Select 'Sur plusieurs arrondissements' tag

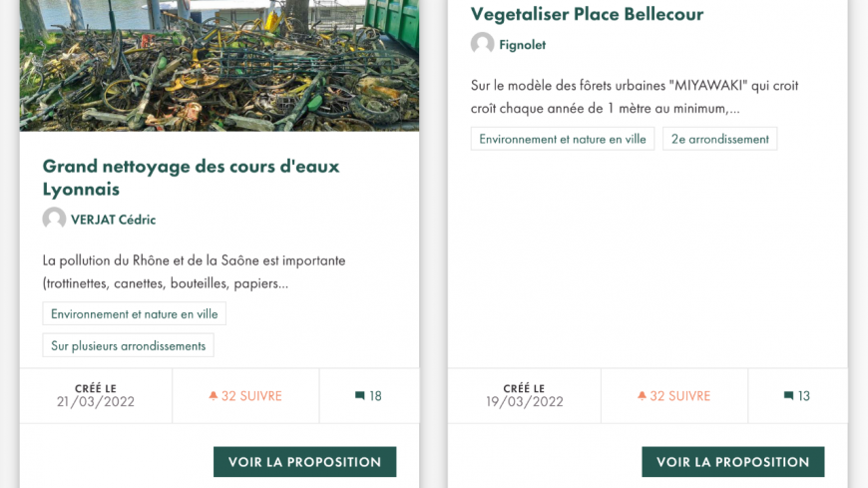[128, 346]
